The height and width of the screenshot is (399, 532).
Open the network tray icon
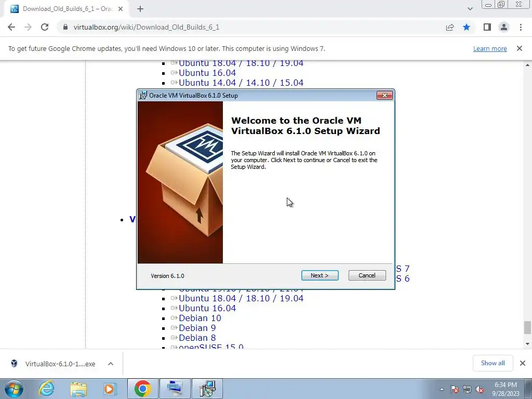(x=467, y=390)
